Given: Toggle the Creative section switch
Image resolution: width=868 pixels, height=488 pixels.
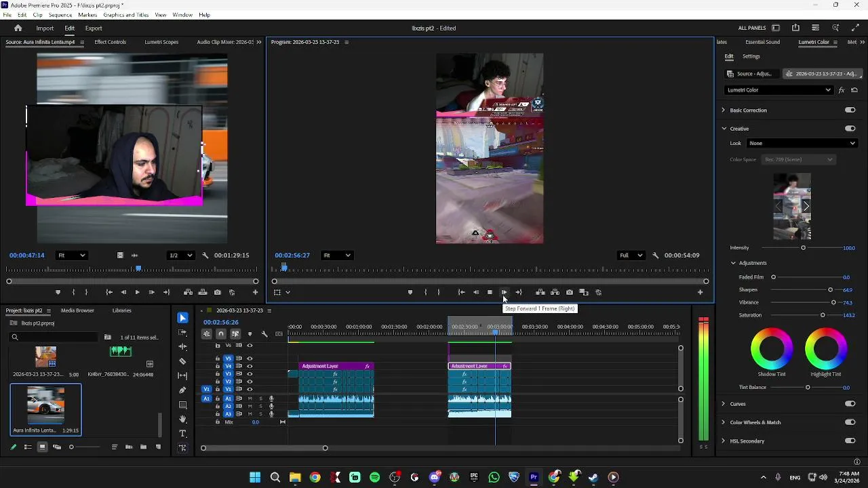Looking at the screenshot, I should (850, 129).
